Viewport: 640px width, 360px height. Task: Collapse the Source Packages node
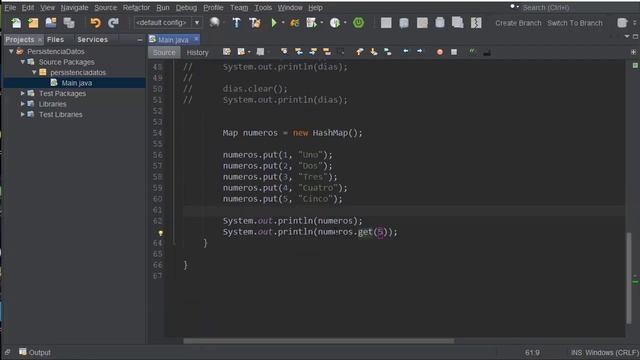pyautogui.click(x=23, y=62)
